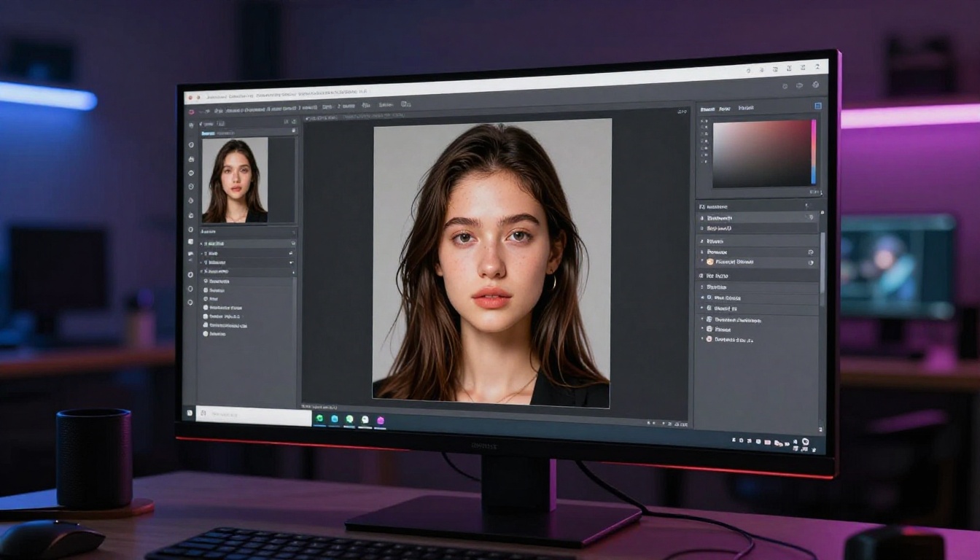Open the green taskbar icon next to the search box
The image size is (980, 560).
tap(319, 418)
